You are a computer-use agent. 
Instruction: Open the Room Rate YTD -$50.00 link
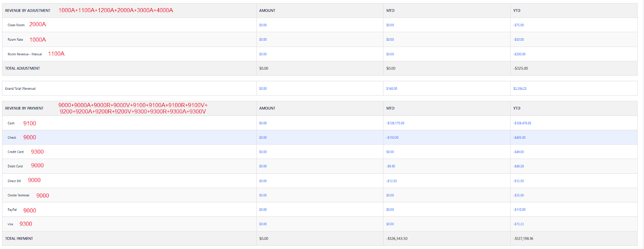(518, 39)
